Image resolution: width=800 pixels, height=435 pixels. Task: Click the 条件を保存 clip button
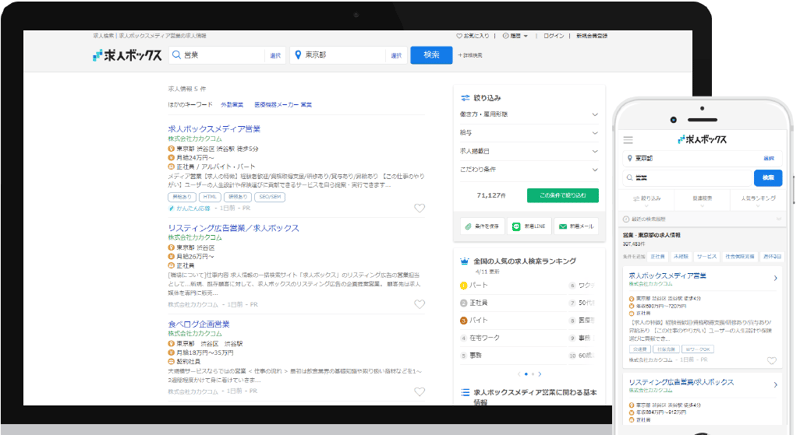(x=482, y=226)
